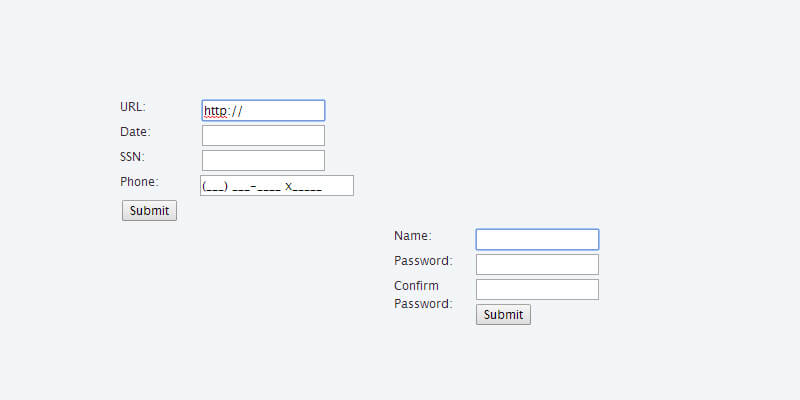Viewport: 800px width, 400px height.
Task: Click the SSN: label
Action: [133, 157]
